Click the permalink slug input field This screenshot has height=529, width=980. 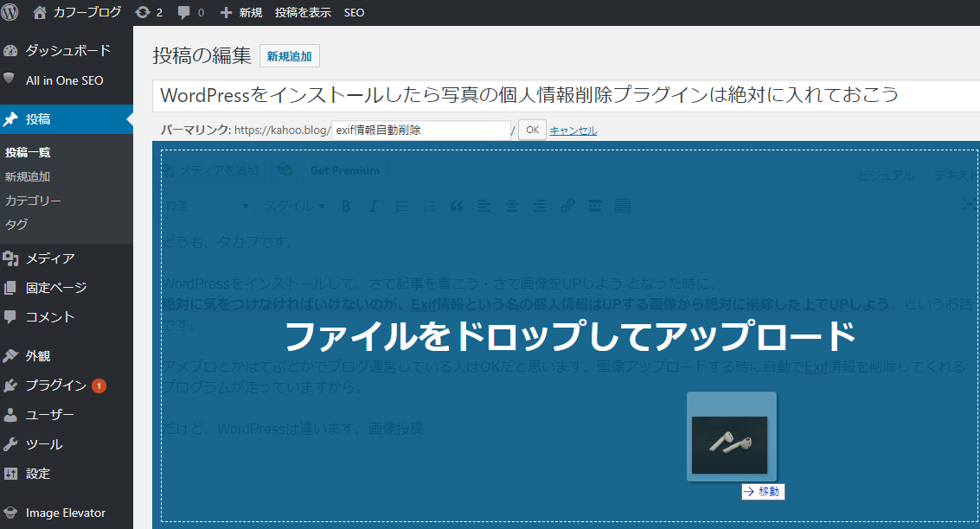tap(420, 131)
